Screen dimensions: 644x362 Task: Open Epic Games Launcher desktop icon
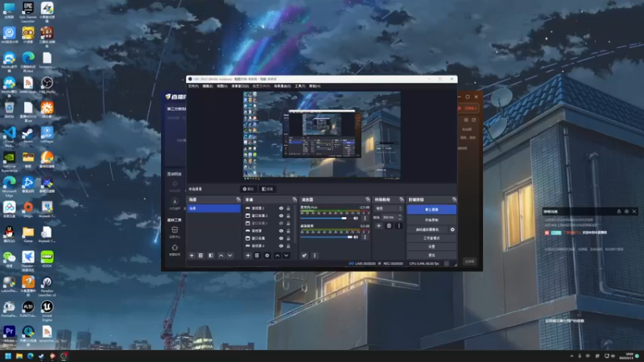click(x=28, y=12)
